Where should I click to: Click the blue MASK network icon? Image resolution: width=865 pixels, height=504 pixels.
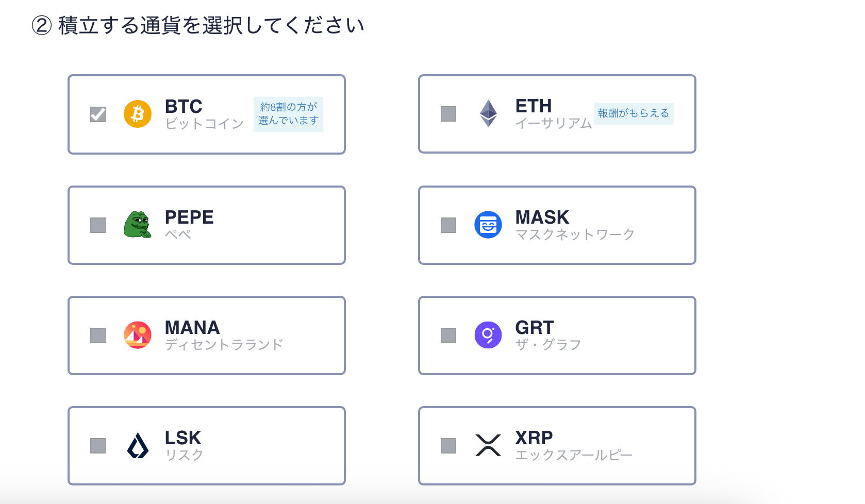[x=488, y=225]
